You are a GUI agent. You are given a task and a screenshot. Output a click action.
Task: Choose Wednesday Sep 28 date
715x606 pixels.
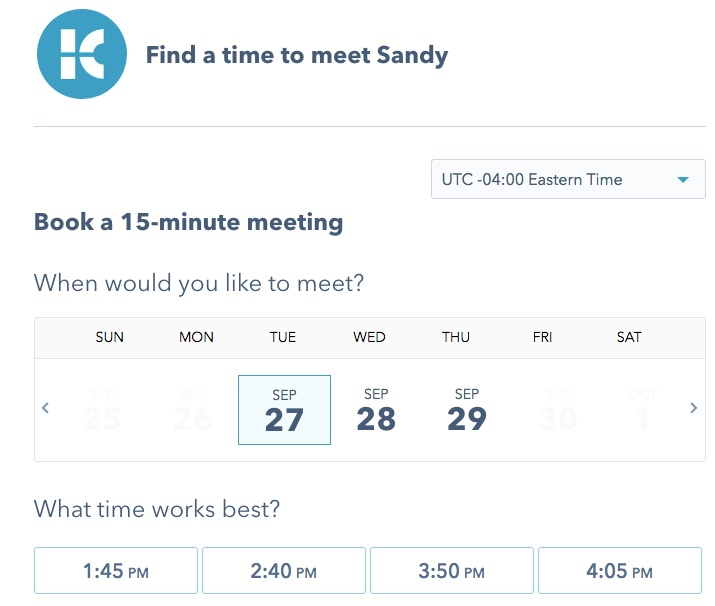click(x=376, y=410)
